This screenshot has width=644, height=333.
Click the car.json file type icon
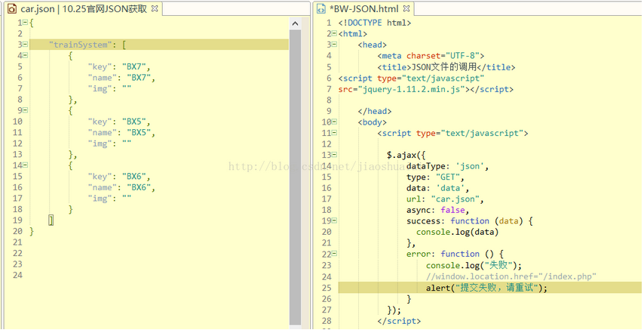click(12, 8)
